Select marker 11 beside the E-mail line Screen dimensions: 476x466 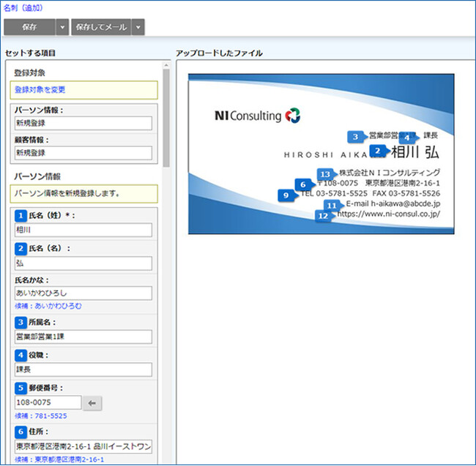[x=332, y=206]
